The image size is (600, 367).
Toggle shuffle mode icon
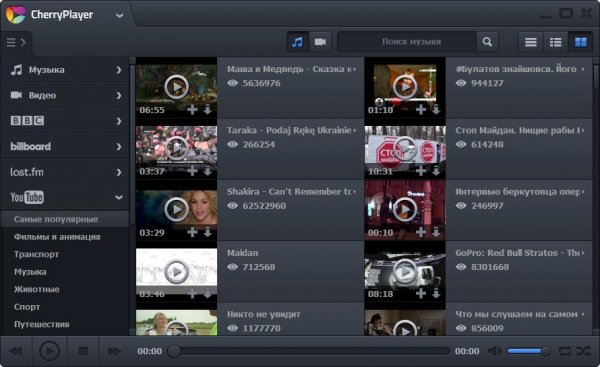(x=584, y=351)
